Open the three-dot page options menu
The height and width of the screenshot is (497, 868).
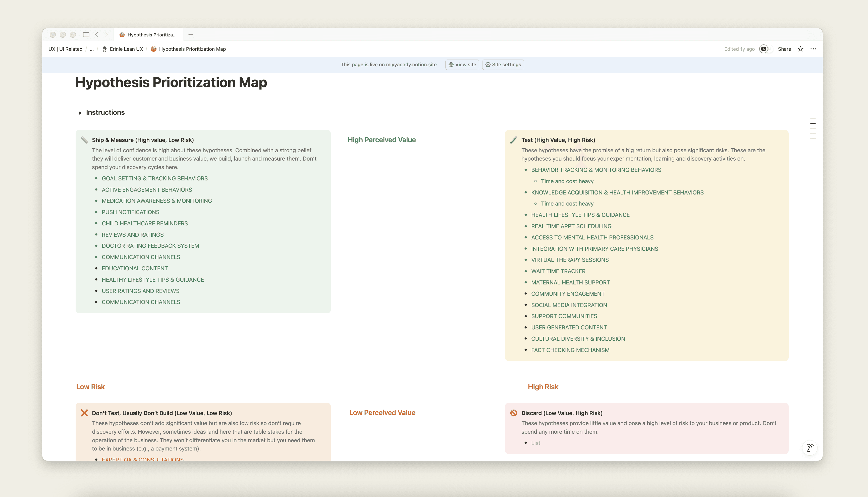click(813, 49)
